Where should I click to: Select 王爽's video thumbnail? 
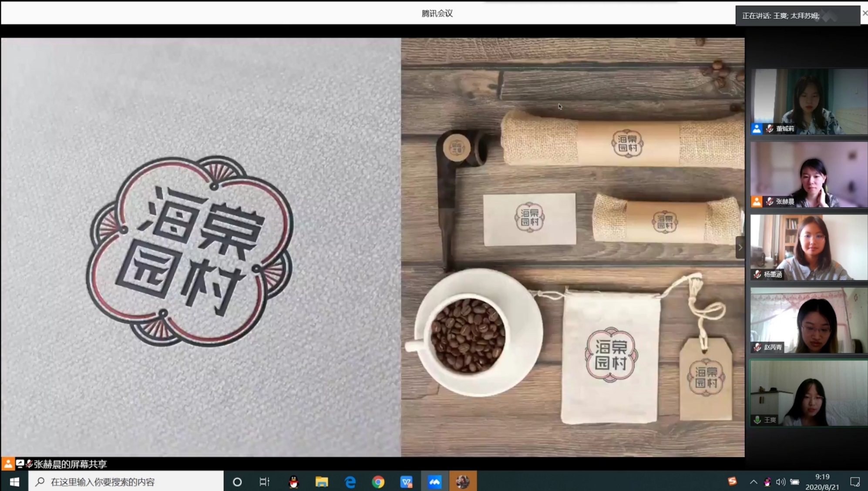[809, 393]
